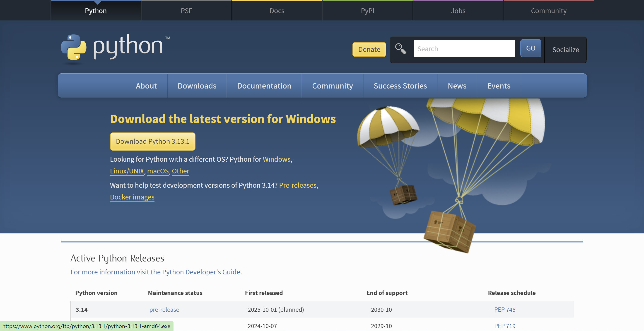Click the magnifying glass search icon
Image resolution: width=644 pixels, height=331 pixels.
[400, 49]
